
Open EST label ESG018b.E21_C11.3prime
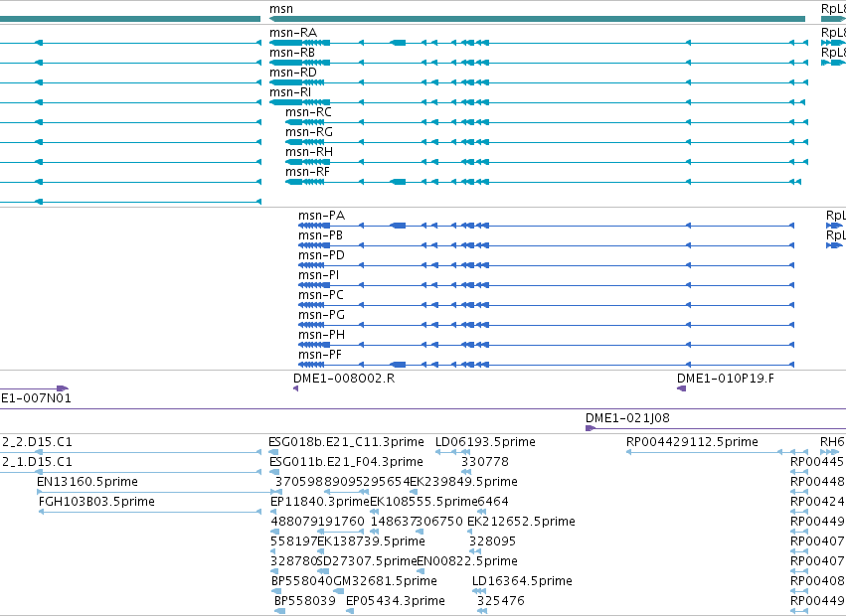pos(346,442)
